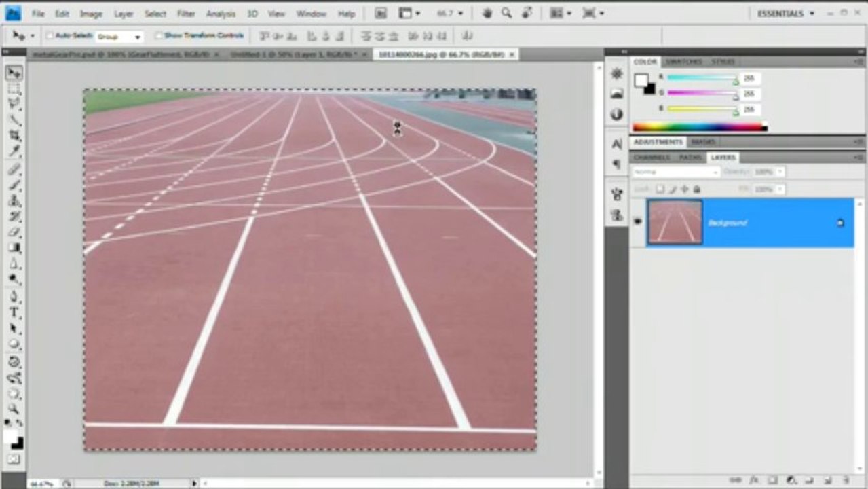Open the Adjustments panel icon in the dock

click(x=617, y=114)
